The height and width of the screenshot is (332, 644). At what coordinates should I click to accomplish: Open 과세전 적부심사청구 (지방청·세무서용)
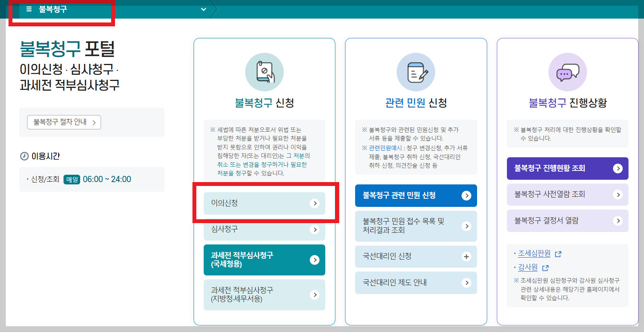point(264,295)
